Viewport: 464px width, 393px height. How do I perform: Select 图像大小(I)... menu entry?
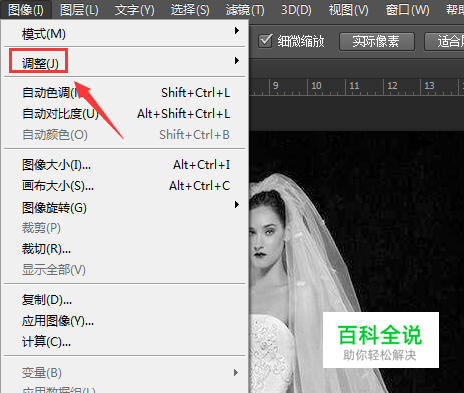[x=125, y=165]
